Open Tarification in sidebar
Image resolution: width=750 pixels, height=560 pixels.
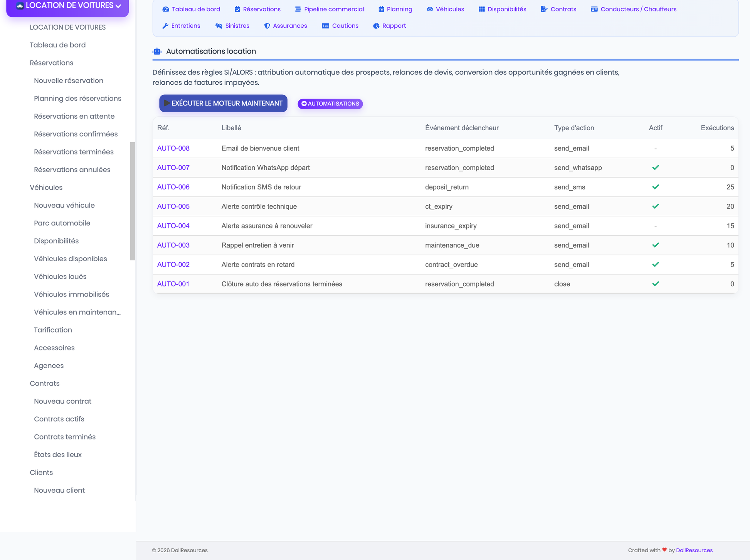click(x=53, y=330)
